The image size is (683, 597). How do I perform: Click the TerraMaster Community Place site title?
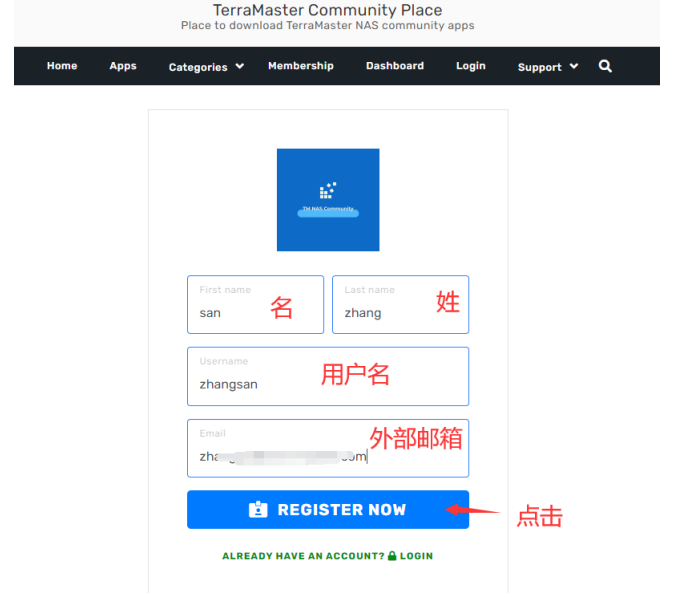point(328,10)
